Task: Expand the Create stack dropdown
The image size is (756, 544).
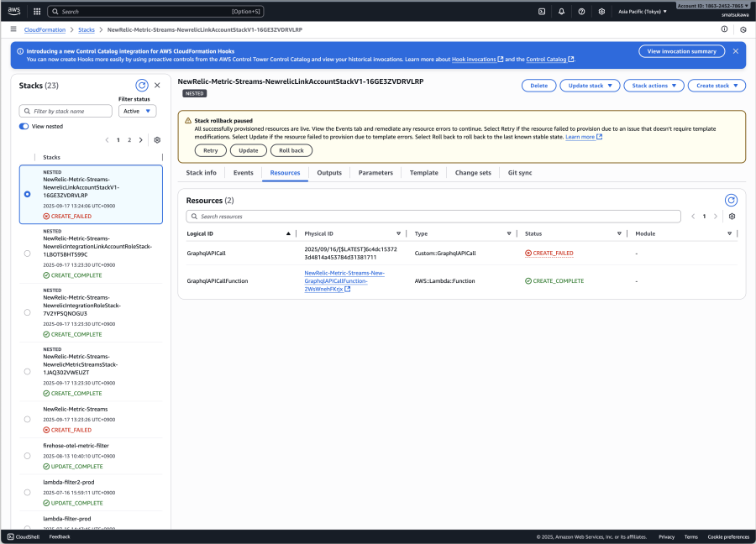Action: click(717, 86)
